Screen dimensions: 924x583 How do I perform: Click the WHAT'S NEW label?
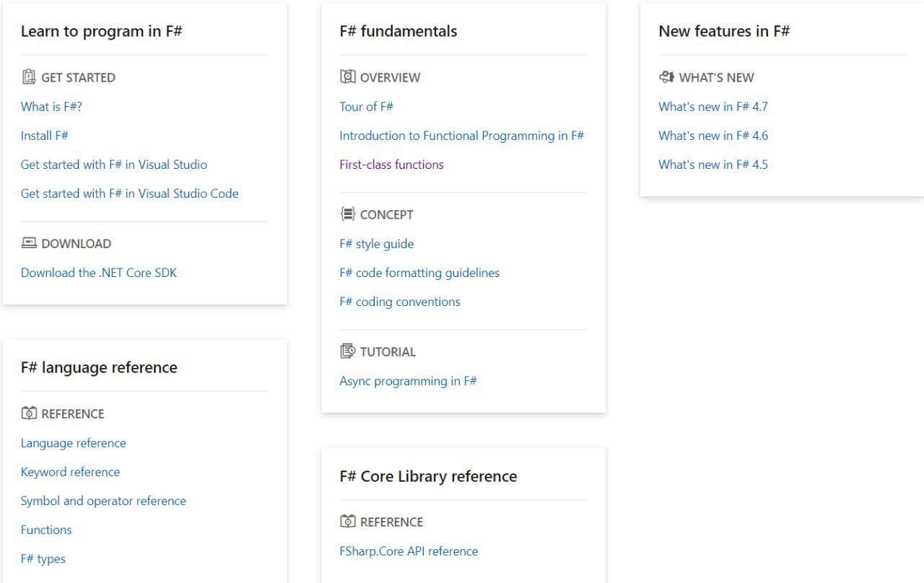click(x=717, y=78)
